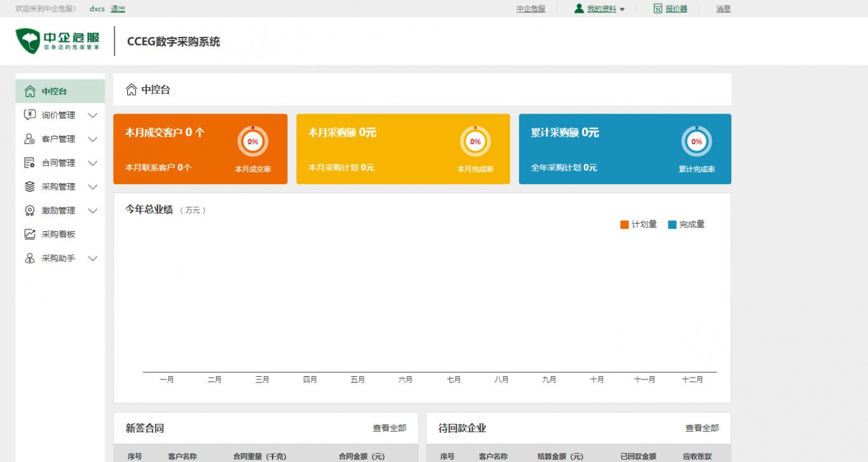The height and width of the screenshot is (462, 868).
Task: Open the 消息 messages menu item
Action: [723, 9]
